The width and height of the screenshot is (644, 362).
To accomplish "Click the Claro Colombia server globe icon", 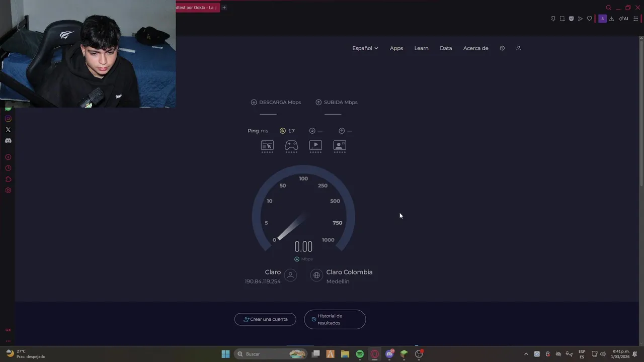I will [316, 275].
